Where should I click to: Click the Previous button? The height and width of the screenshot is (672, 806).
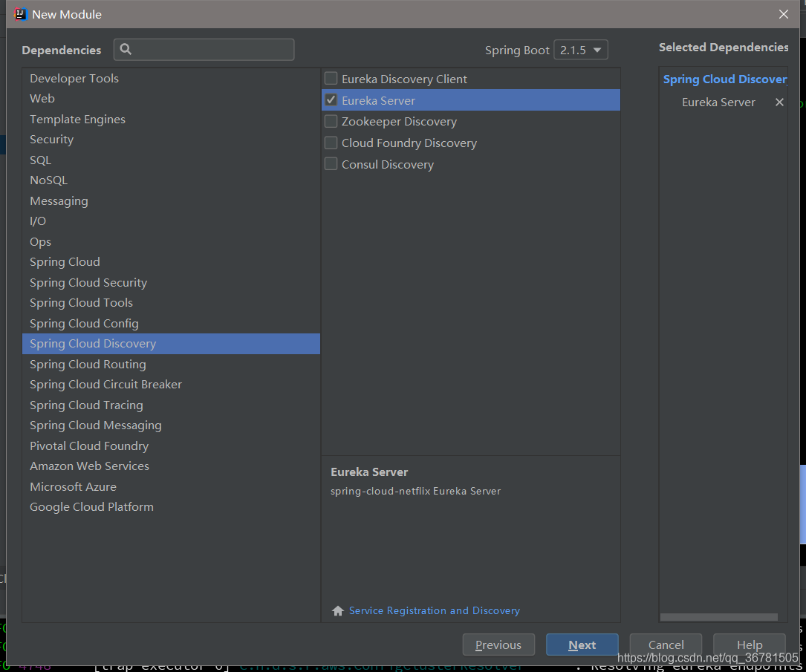498,645
